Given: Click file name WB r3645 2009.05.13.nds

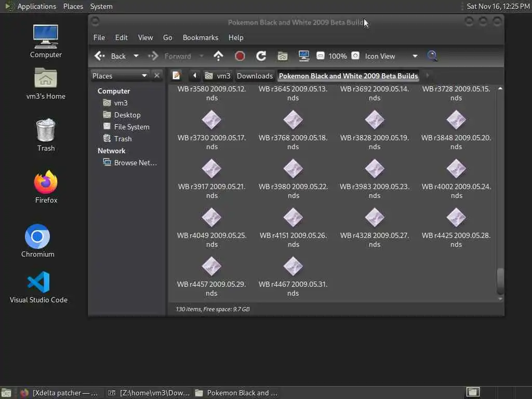Looking at the screenshot, I should [x=293, y=94].
